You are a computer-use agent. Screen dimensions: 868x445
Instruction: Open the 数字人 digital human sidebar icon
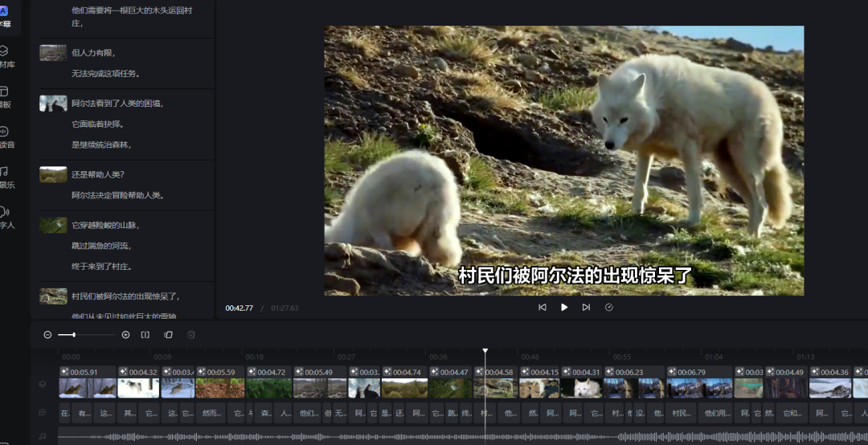tap(6, 217)
